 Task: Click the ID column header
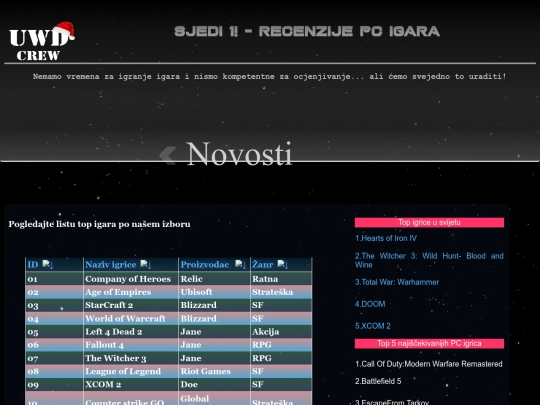[x=54, y=264]
